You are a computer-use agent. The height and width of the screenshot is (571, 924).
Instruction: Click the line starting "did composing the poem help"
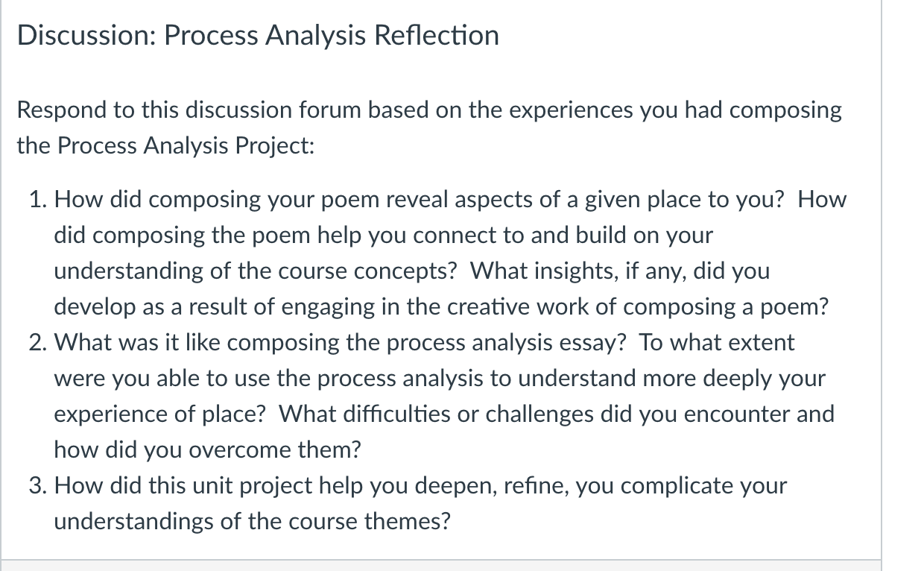click(383, 236)
